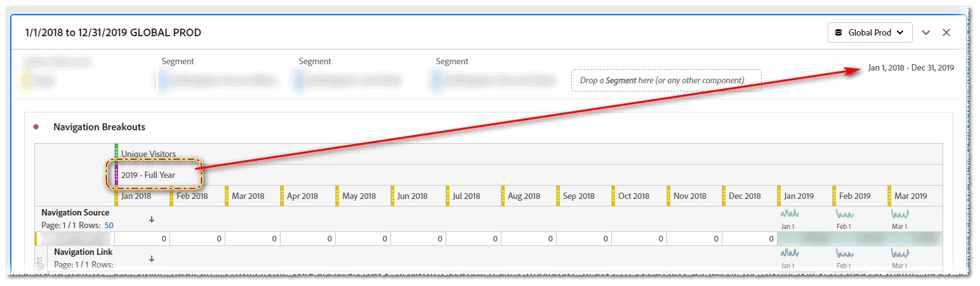Click the Navigation Link dimension header

coord(83,252)
